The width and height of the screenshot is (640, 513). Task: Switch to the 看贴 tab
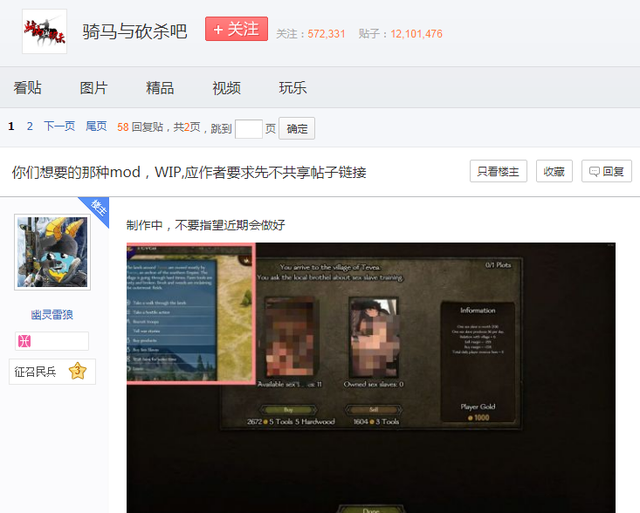pos(27,88)
